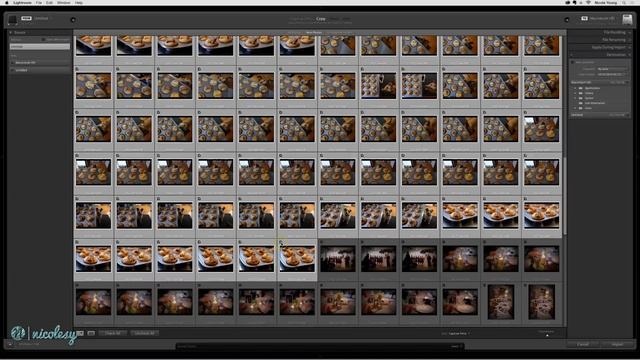Select the Copy import method

[x=321, y=19]
